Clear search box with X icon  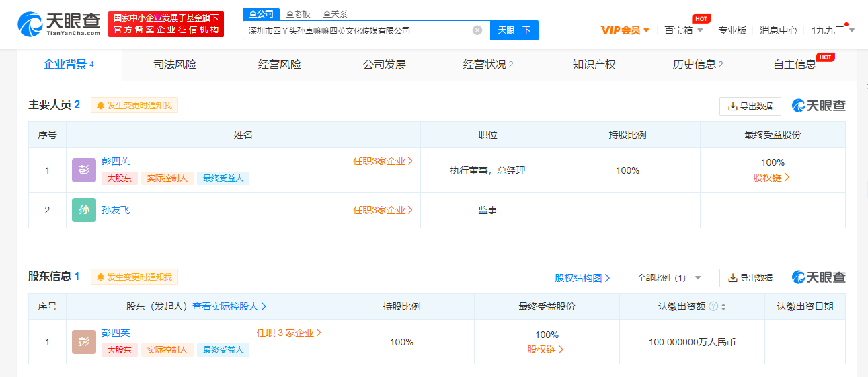(x=477, y=30)
